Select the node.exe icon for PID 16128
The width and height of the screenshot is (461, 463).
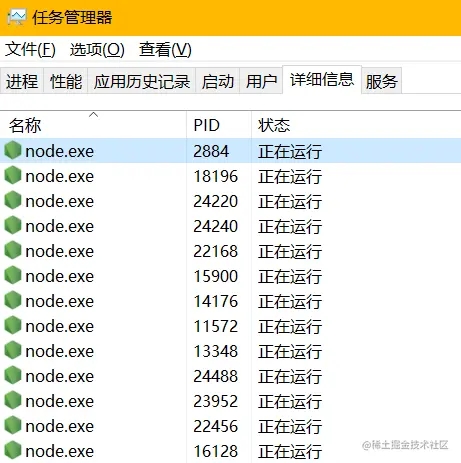(x=13, y=450)
